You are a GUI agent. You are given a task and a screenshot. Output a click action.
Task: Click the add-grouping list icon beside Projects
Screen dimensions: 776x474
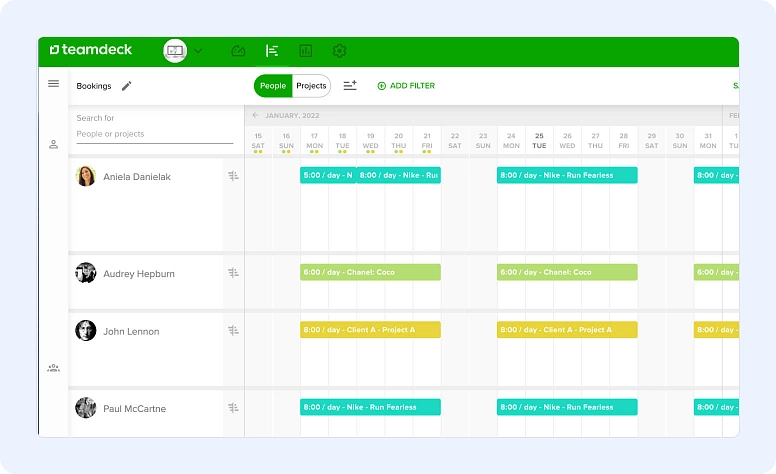click(x=350, y=86)
